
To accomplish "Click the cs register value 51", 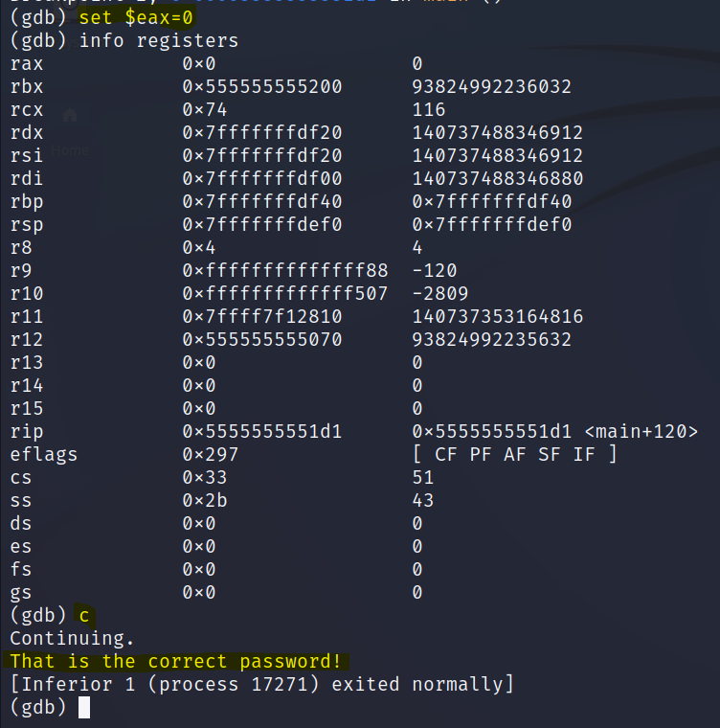I will [423, 477].
